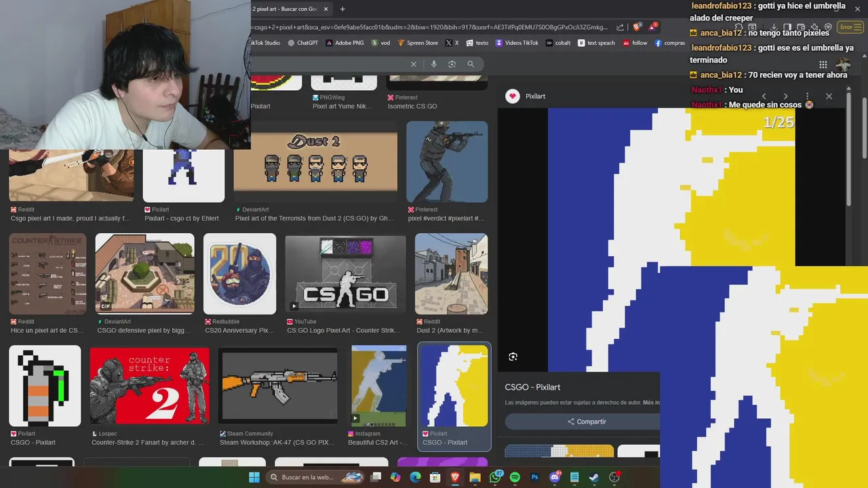Open Reddit weapons pixel art thumbnail

(x=47, y=274)
